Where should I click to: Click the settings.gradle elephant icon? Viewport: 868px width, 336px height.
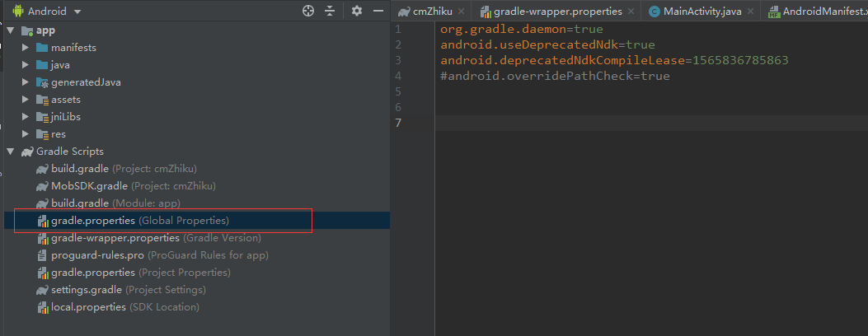[x=42, y=290]
